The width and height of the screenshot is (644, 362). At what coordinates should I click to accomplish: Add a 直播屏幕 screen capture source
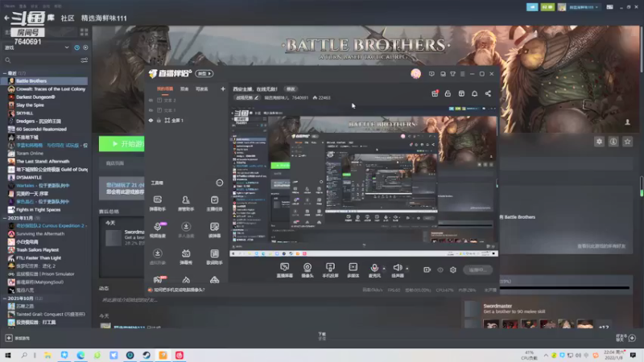click(x=285, y=270)
